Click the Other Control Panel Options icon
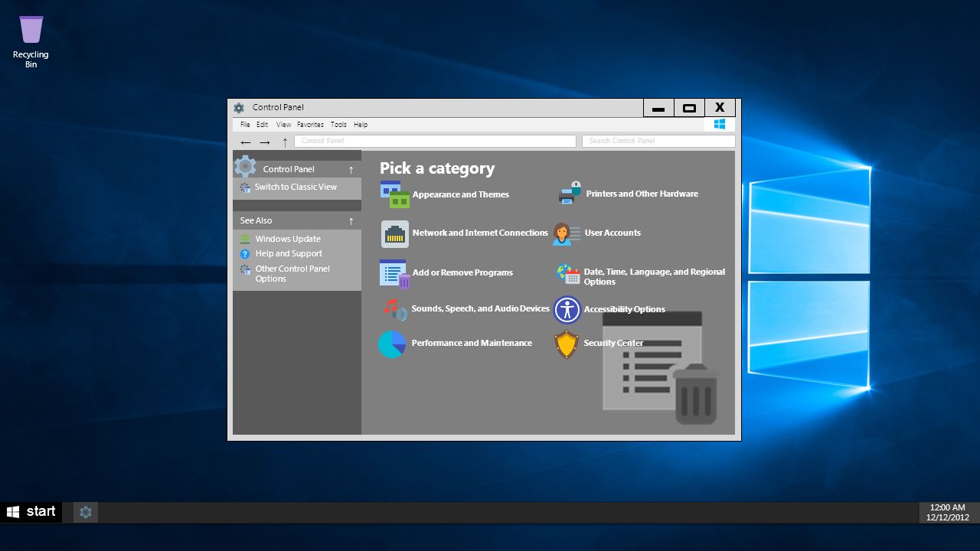The image size is (980, 551). point(245,269)
